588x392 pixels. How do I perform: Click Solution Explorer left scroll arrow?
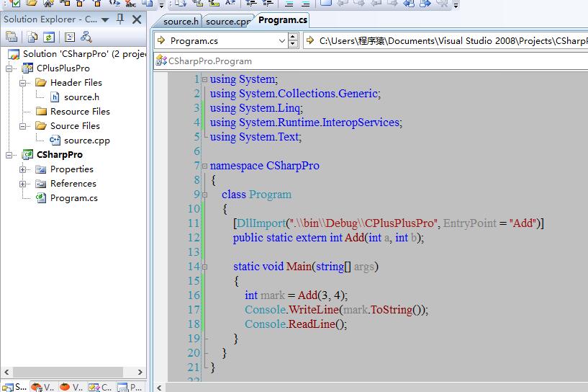[x=6, y=372]
